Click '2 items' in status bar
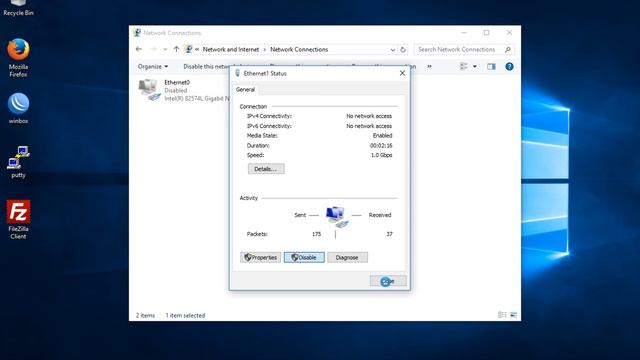The width and height of the screenshot is (640, 360). click(145, 315)
